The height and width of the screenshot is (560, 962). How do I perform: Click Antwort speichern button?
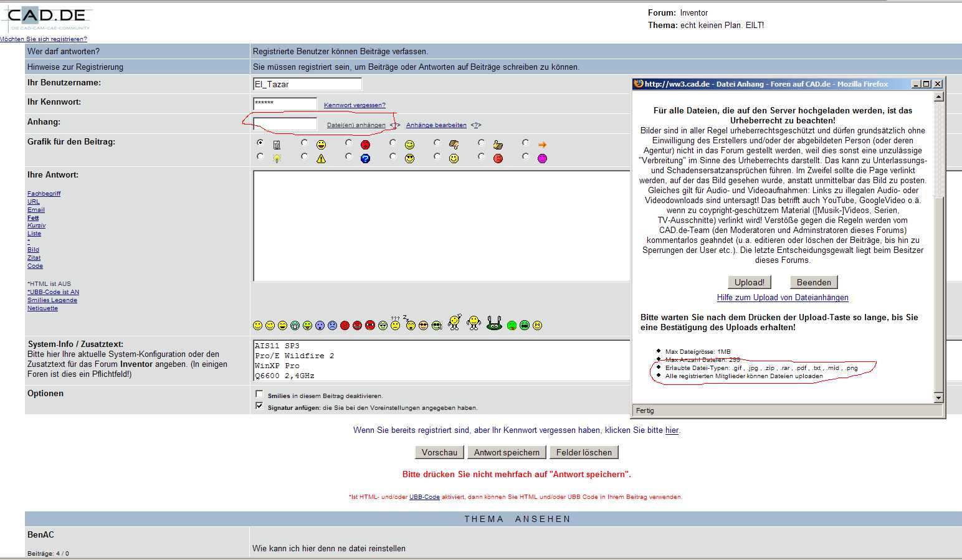(x=507, y=452)
